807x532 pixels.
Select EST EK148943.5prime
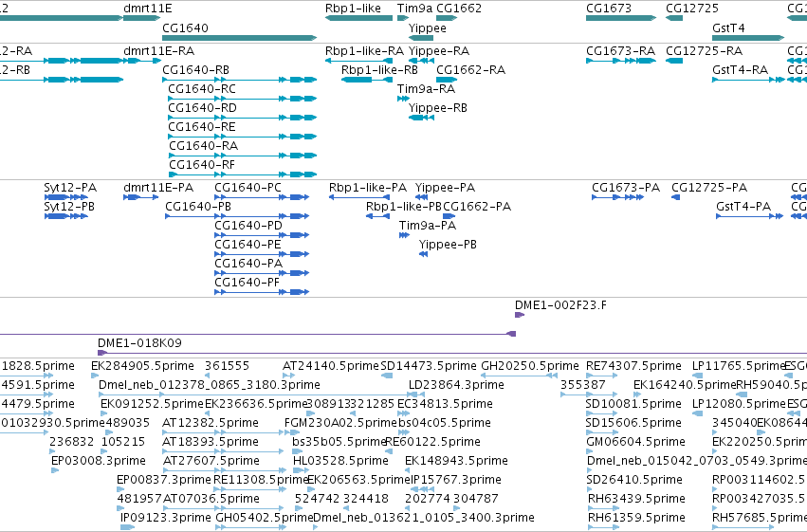[x=409, y=470]
